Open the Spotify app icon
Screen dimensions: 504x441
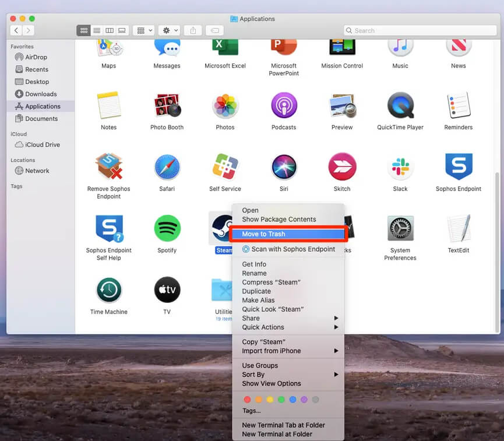click(167, 228)
